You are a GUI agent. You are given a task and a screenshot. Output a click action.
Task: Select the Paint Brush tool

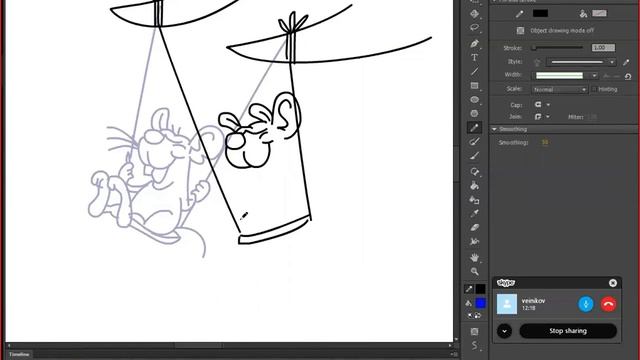pos(474,142)
